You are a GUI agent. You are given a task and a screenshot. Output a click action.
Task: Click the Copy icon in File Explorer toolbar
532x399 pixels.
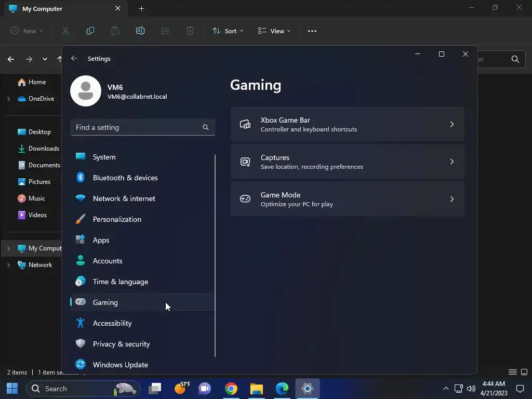(x=90, y=31)
